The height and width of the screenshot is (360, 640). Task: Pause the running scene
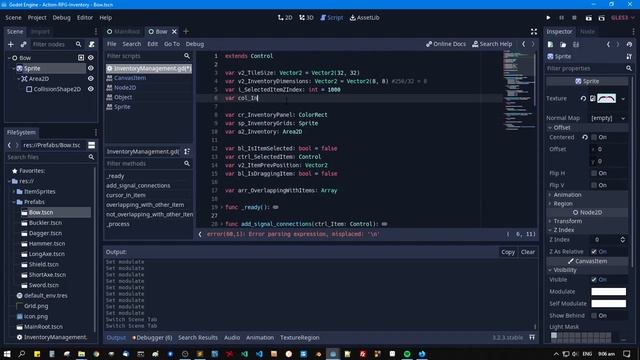pos(561,18)
